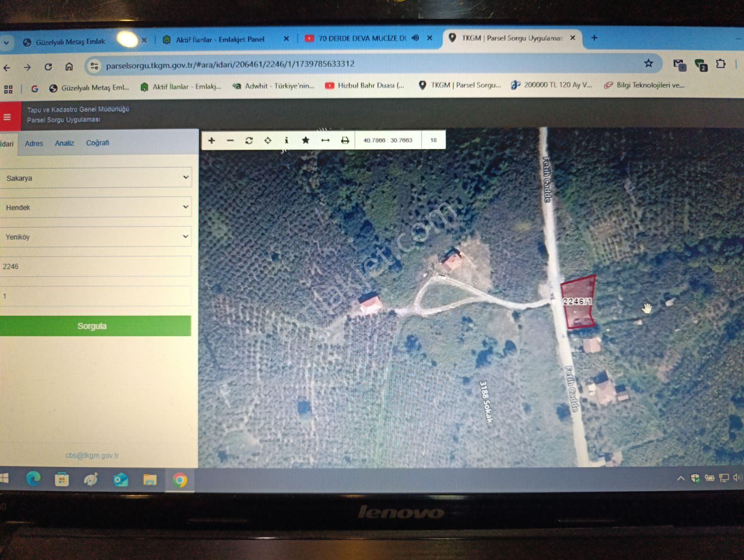Image resolution: width=744 pixels, height=560 pixels.
Task: Switch to the Adres tab
Action: pyautogui.click(x=34, y=143)
